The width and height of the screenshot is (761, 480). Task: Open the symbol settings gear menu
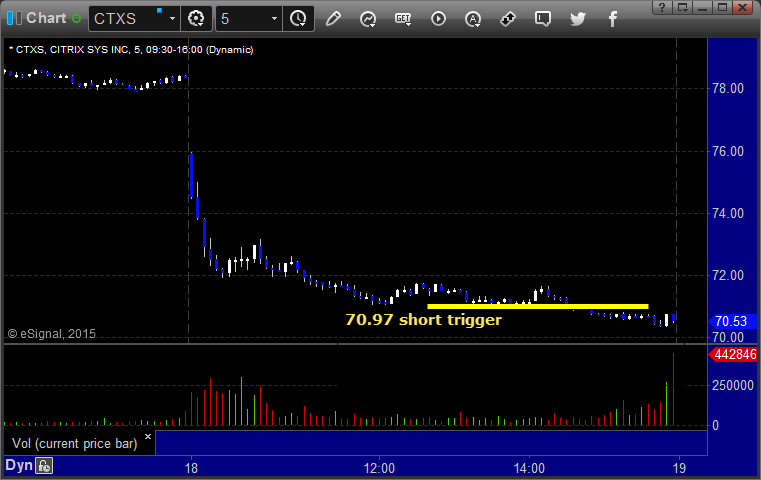[x=196, y=19]
